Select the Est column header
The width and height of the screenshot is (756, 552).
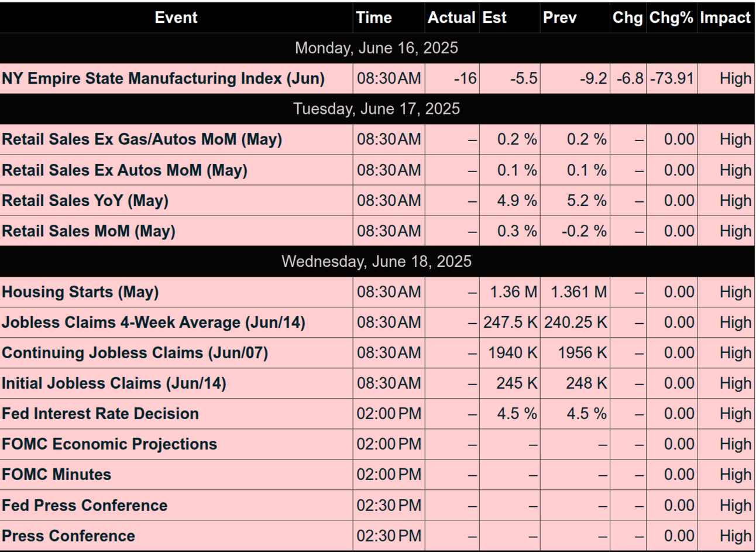click(494, 18)
